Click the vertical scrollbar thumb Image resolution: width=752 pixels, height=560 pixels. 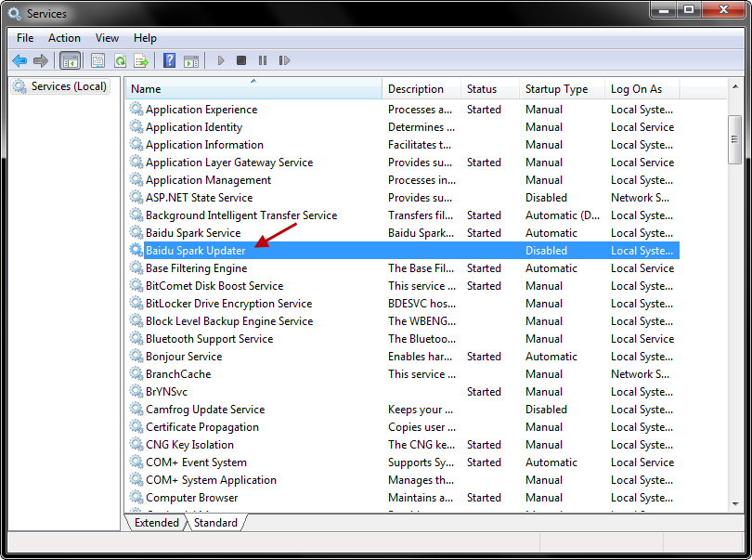pyautogui.click(x=734, y=139)
